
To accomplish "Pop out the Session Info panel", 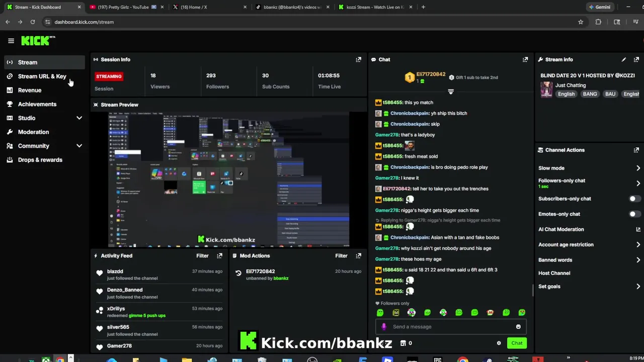I will point(358,59).
